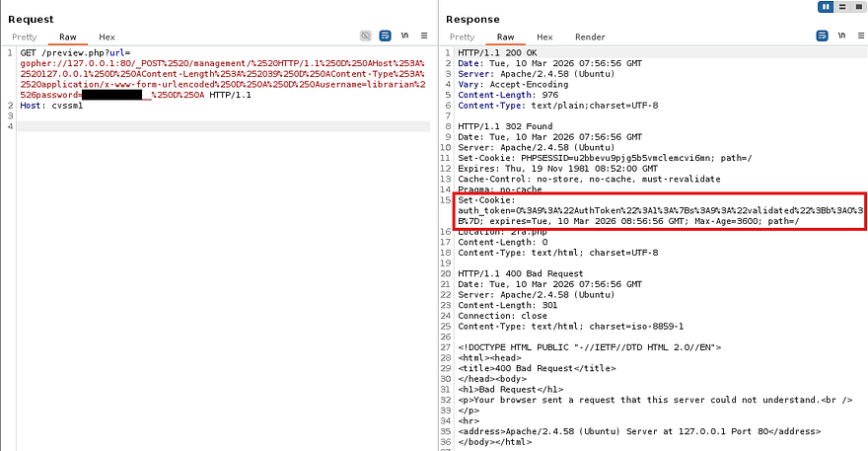Click the Request panel's hidden-eye icon
The image size is (868, 451).
pos(365,36)
